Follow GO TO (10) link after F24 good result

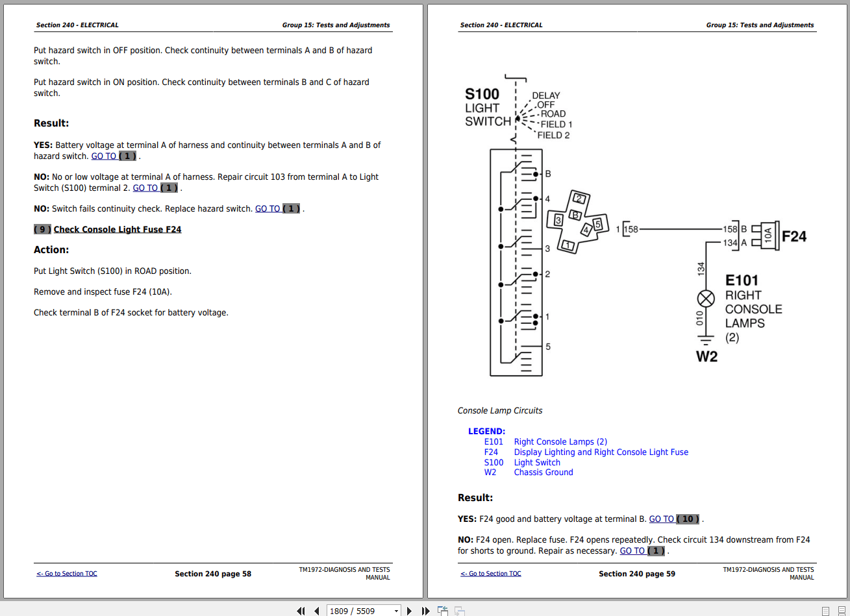tap(675, 519)
